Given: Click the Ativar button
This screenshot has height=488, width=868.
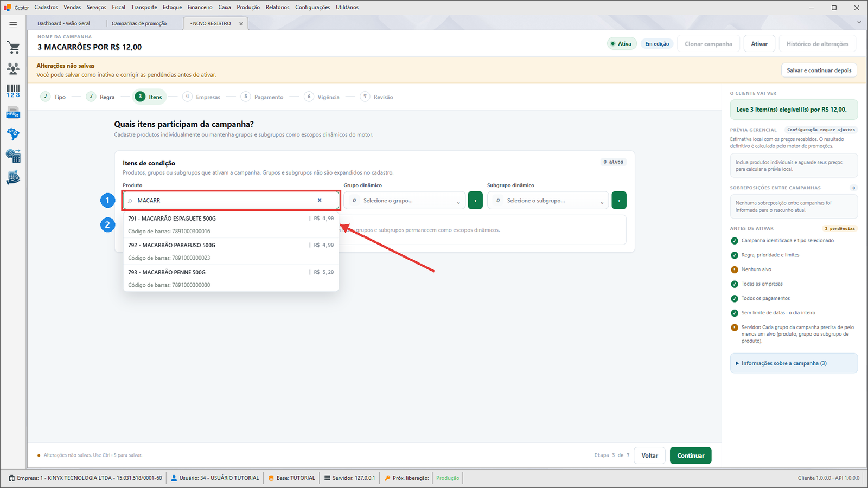Looking at the screenshot, I should (x=759, y=44).
